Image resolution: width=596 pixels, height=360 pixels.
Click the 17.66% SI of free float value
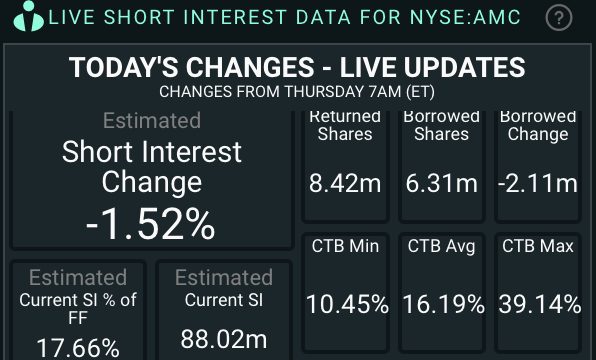(x=78, y=348)
